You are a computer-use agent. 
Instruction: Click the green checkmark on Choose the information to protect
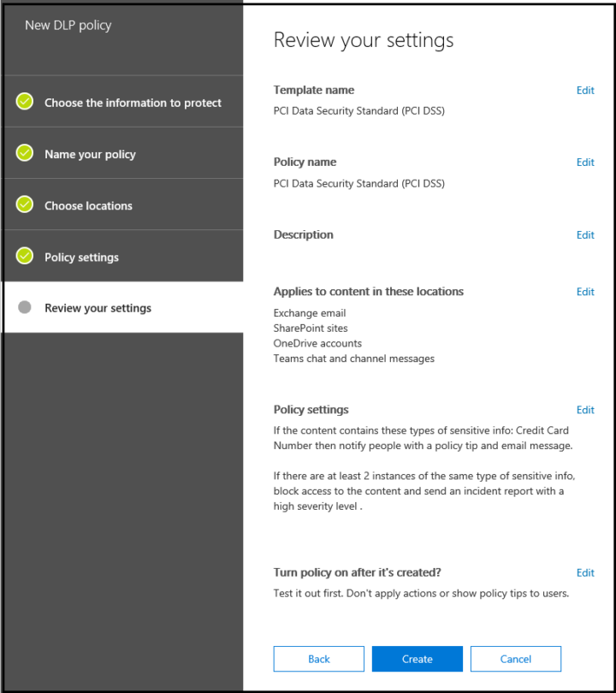point(24,101)
